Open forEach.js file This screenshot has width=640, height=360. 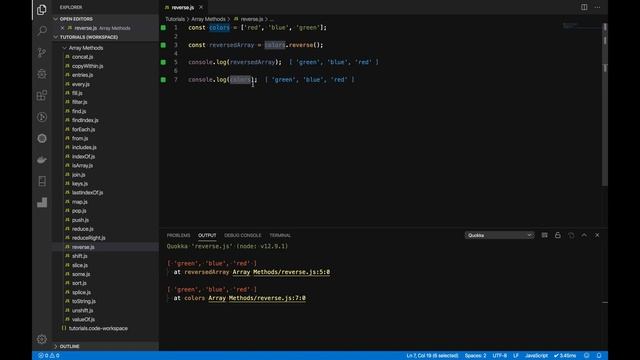(x=83, y=129)
